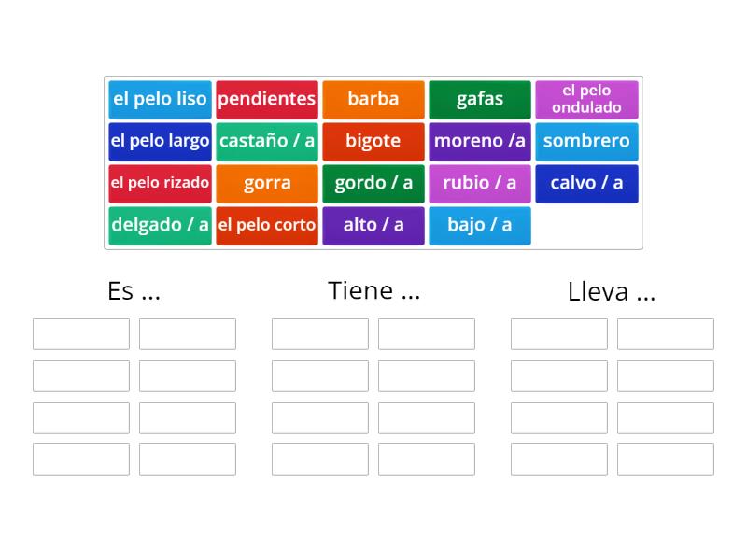
Task: Click the 'pendientes' word tile
Action: (267, 99)
